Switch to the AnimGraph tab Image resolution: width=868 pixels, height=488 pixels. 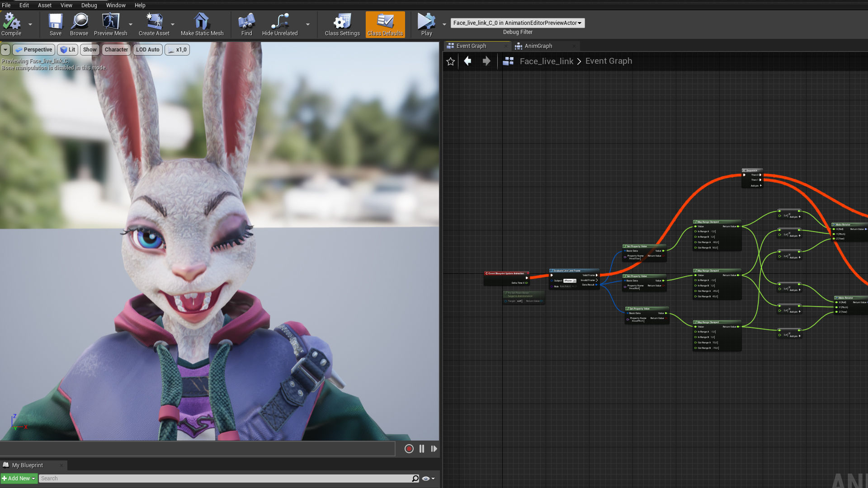tap(538, 46)
